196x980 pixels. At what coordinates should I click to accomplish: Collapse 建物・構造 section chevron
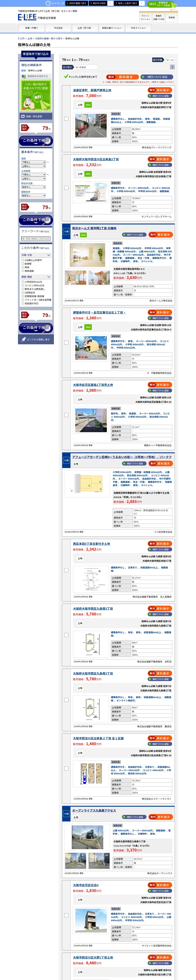[49, 277]
